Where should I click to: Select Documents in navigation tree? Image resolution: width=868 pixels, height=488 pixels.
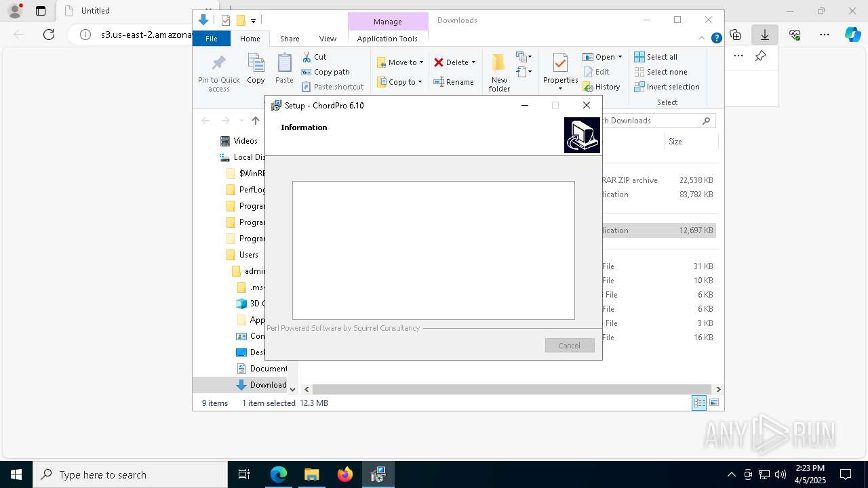[262, 369]
